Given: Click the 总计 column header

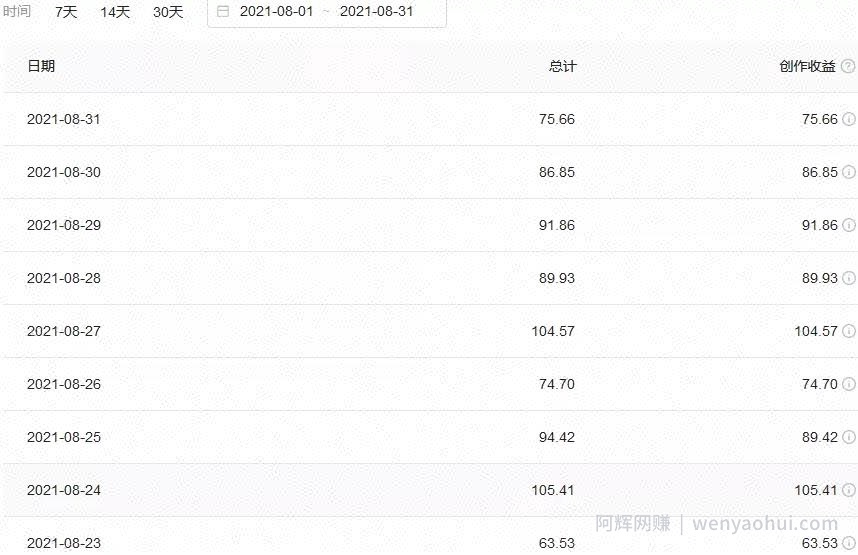Looking at the screenshot, I should [563, 66].
